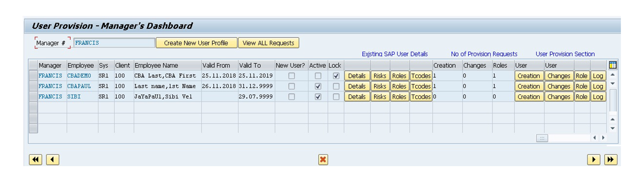
Task: View Roles for CBADEMO existing user
Action: pyautogui.click(x=399, y=76)
